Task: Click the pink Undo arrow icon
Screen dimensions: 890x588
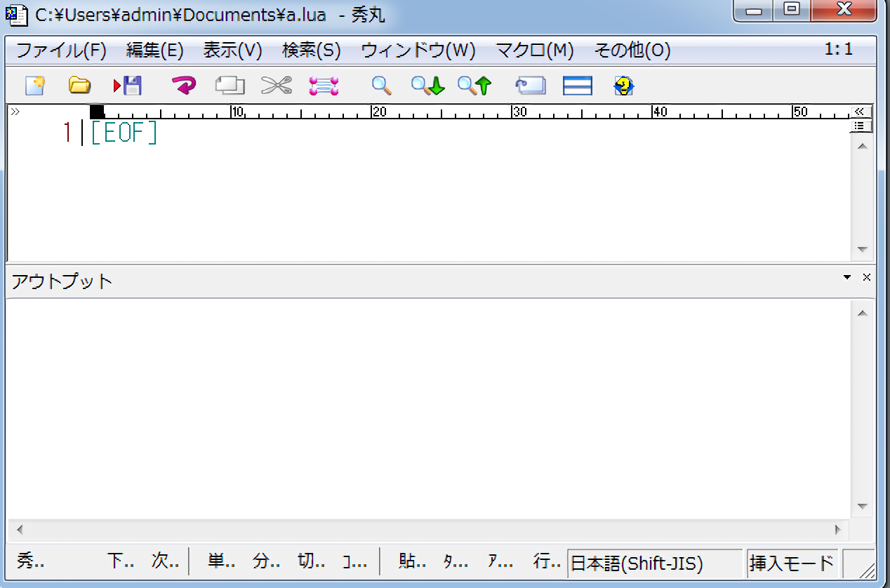Action: click(184, 86)
